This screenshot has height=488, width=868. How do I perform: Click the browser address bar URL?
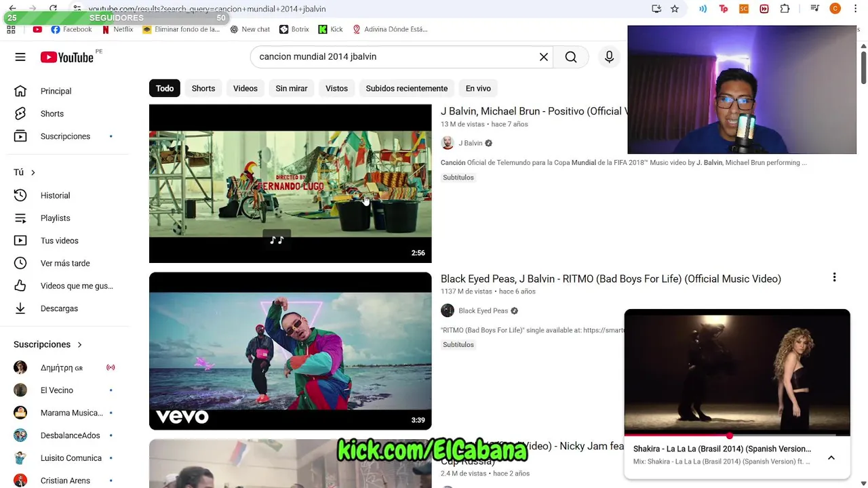pyautogui.click(x=207, y=9)
